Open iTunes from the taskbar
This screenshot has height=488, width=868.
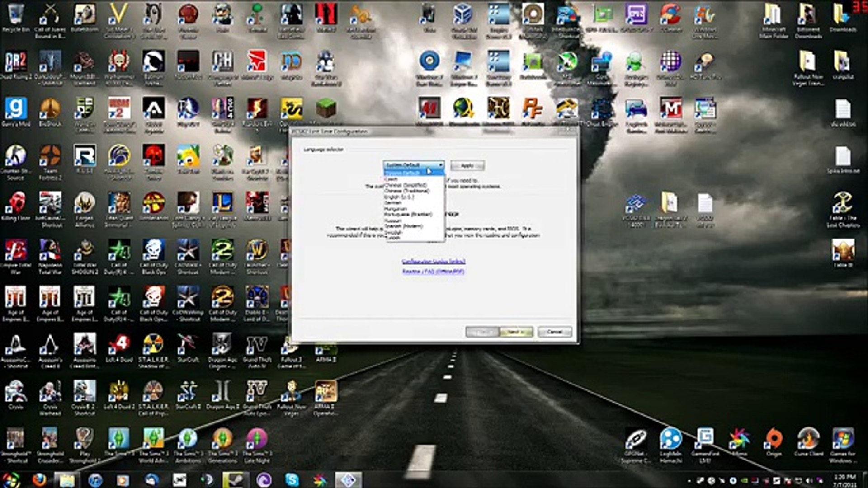[x=95, y=479]
